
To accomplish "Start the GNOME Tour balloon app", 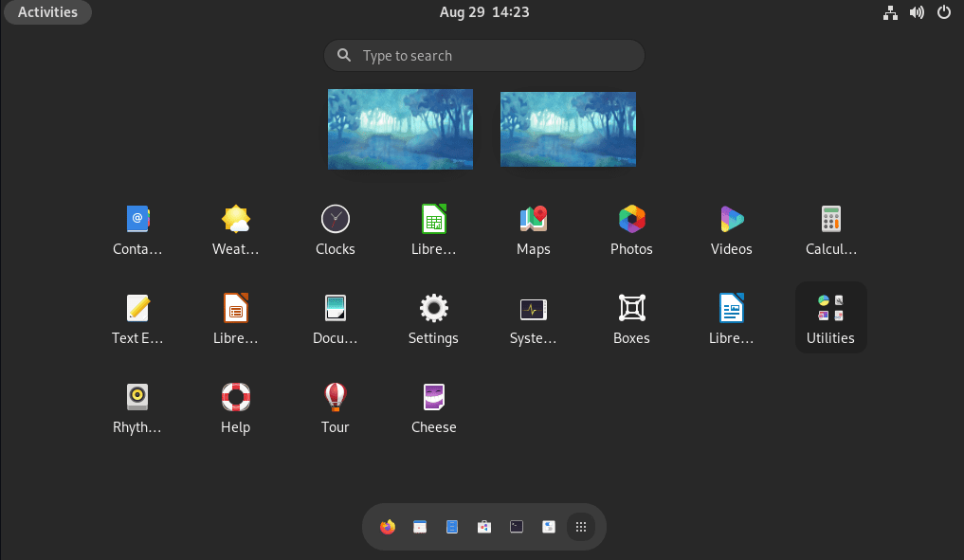I will tap(335, 407).
